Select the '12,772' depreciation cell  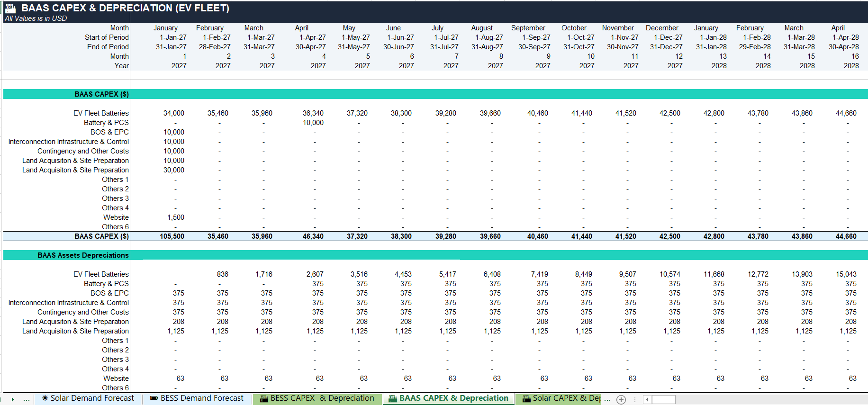tap(758, 274)
